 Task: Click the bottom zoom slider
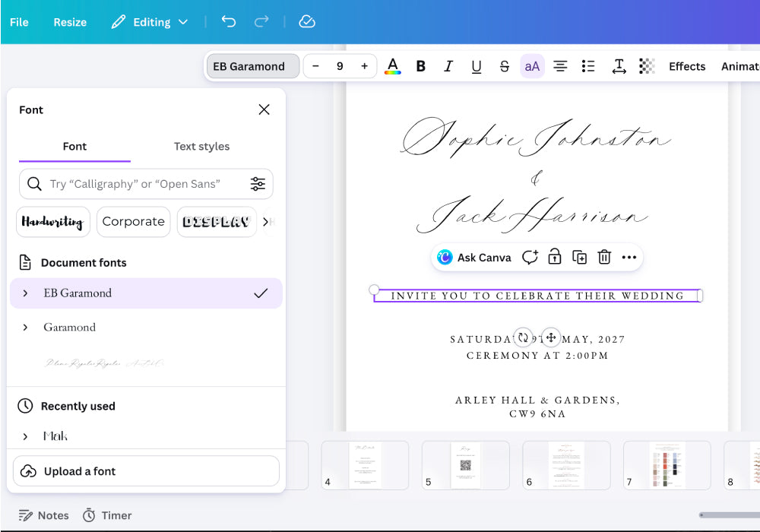click(730, 515)
